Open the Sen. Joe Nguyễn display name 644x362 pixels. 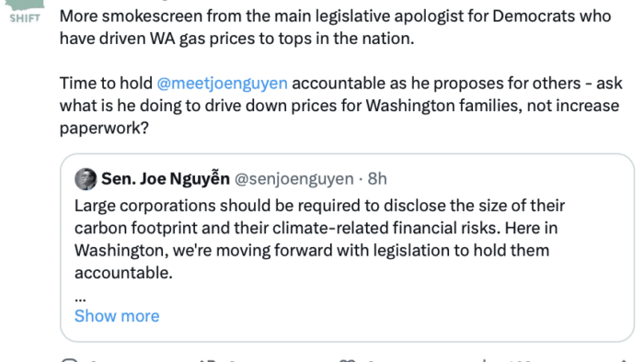(165, 179)
